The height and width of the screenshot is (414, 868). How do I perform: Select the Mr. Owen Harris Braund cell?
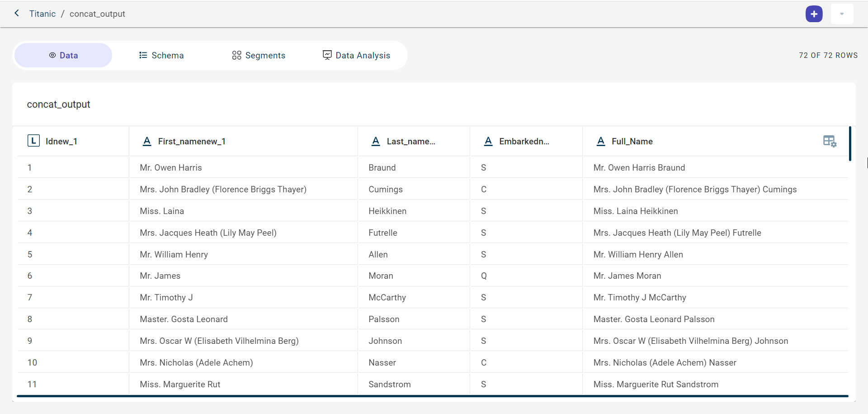point(639,168)
